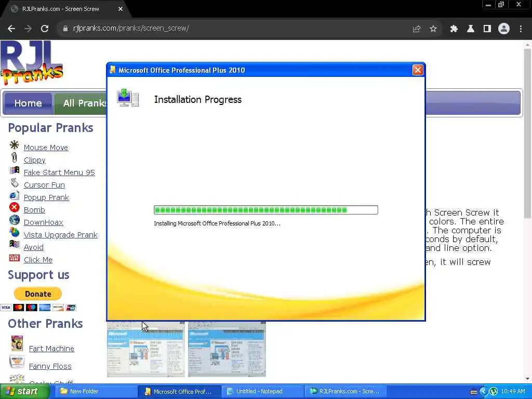Switch to RJLPranks.com taskbar item
This screenshot has width=532, height=399.
pos(344,392)
